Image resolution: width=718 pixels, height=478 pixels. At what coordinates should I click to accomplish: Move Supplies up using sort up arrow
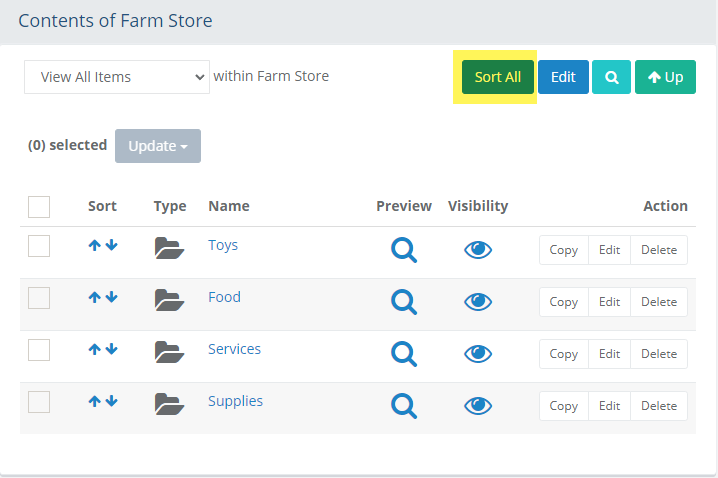pos(94,401)
